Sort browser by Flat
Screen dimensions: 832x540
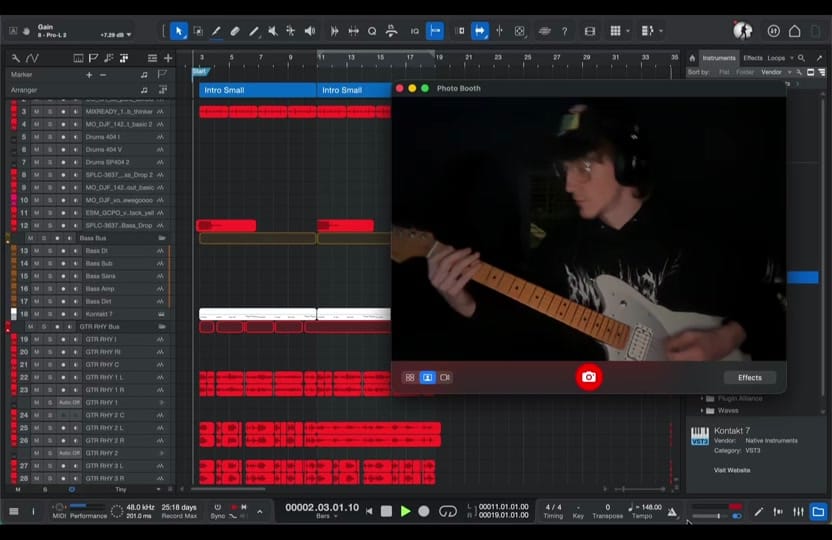pyautogui.click(x=724, y=72)
